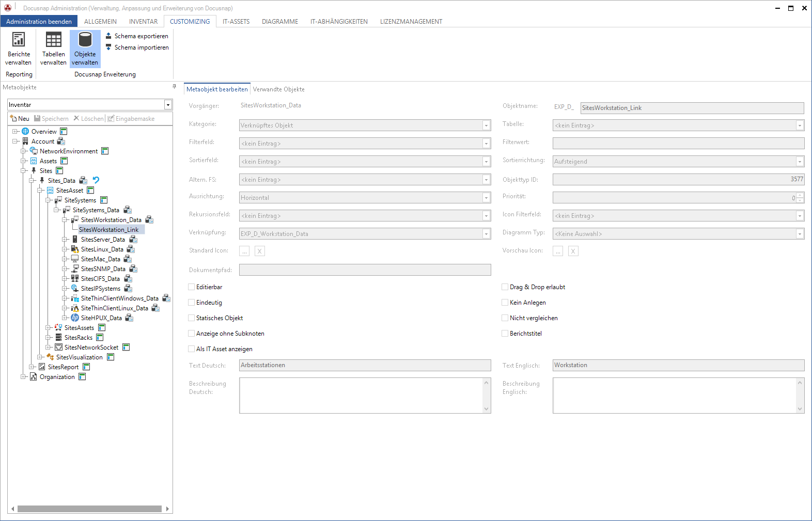Open LIZENZMANAGEMENT tab
Screen dimensions: 812x521
click(411, 22)
